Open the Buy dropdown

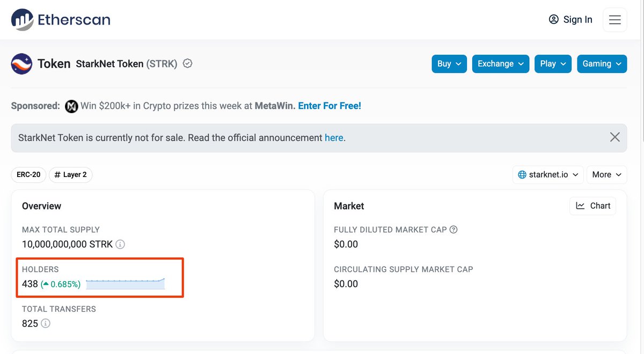(449, 64)
